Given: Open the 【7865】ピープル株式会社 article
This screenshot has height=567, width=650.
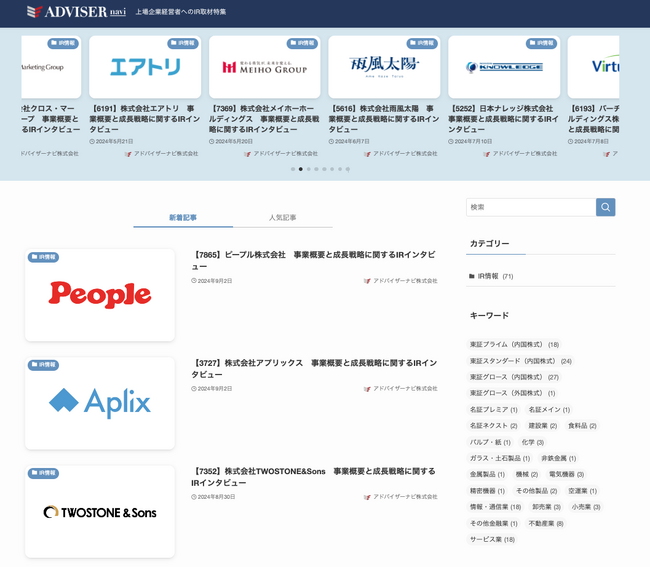Looking at the screenshot, I should point(313,260).
